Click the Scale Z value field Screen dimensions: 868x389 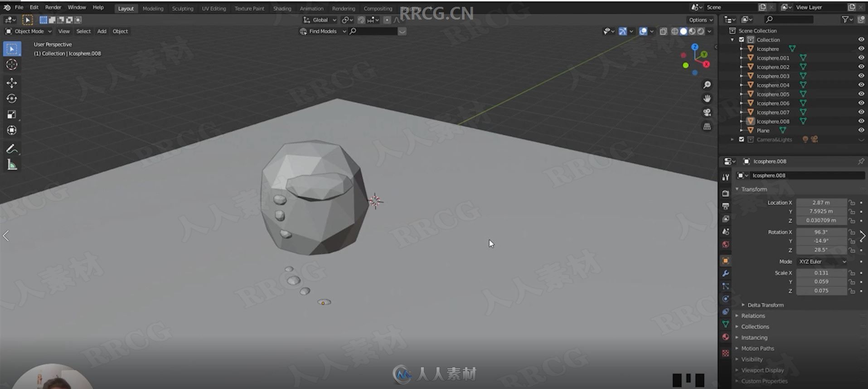pos(821,291)
